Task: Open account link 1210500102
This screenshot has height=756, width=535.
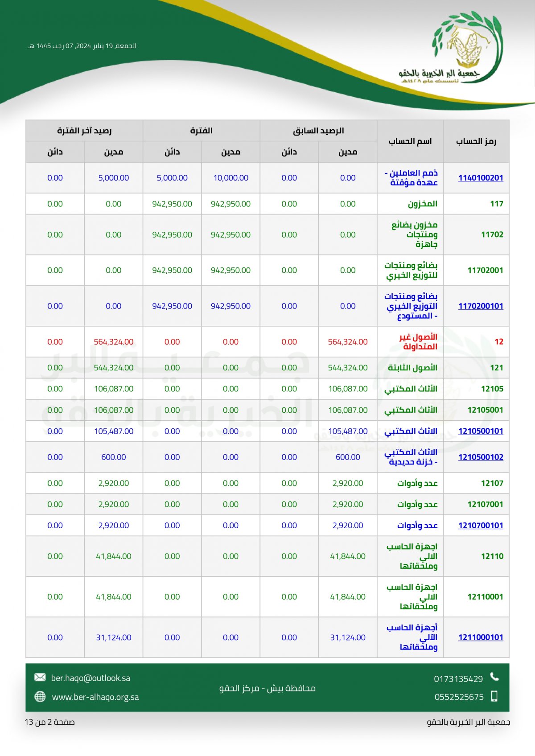Action: coord(481,457)
